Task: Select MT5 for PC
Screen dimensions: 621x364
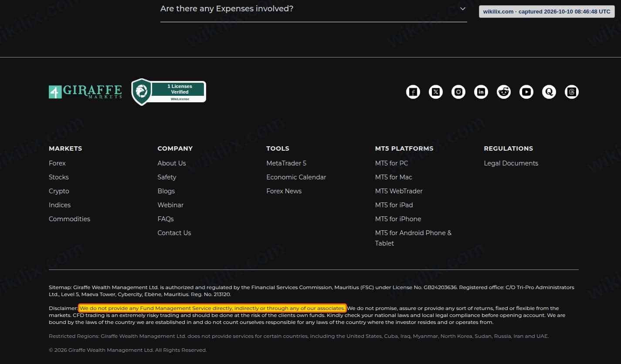Action: [x=392, y=163]
